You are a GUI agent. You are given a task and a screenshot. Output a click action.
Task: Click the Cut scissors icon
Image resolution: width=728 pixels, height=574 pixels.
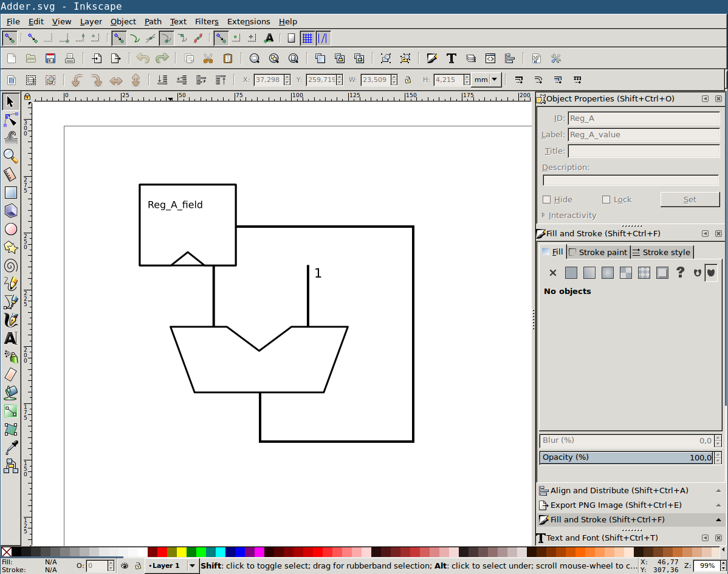click(208, 58)
